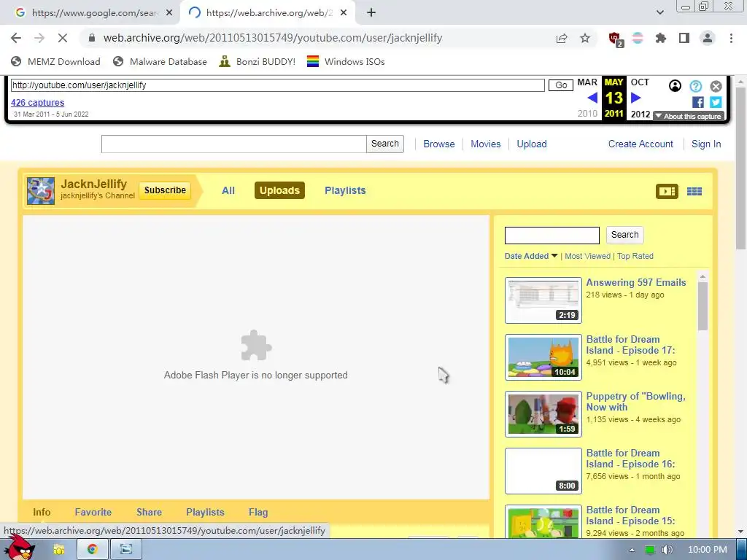Click the channel video search field
747x560 pixels.
click(551, 236)
